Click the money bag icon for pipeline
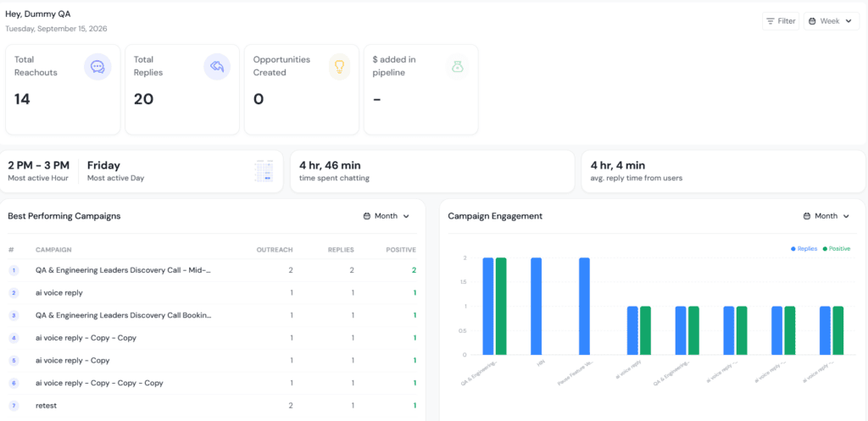The height and width of the screenshot is (421, 868). tap(457, 67)
